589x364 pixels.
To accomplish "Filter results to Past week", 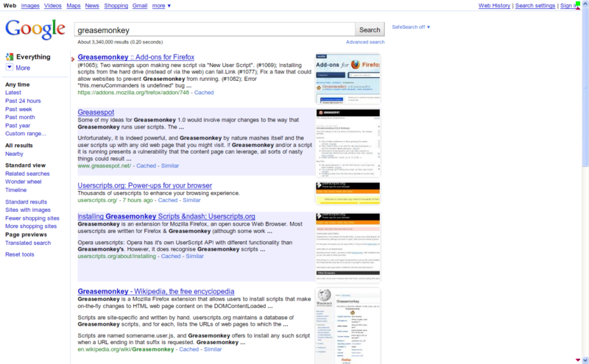I will click(x=18, y=109).
